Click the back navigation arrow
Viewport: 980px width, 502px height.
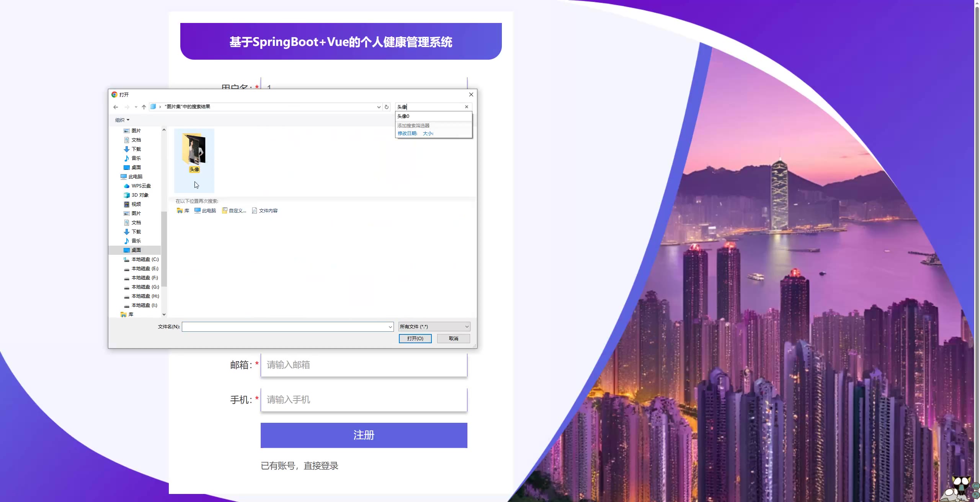click(x=116, y=107)
